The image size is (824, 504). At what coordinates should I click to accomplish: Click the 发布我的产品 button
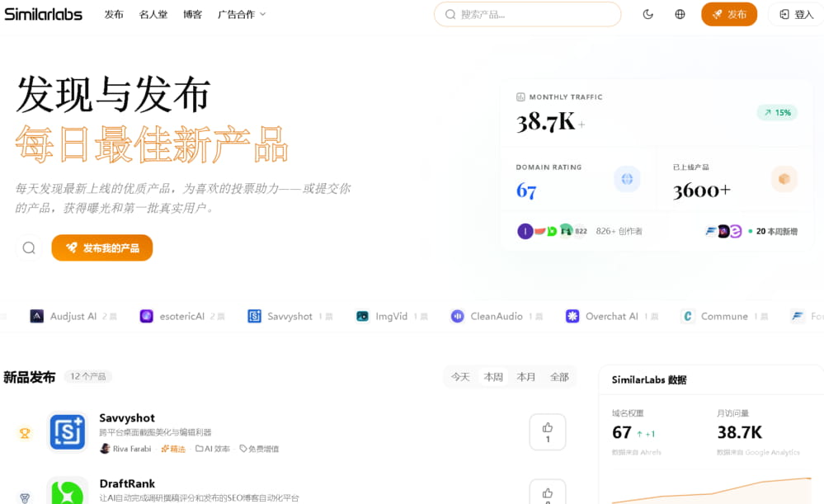102,247
